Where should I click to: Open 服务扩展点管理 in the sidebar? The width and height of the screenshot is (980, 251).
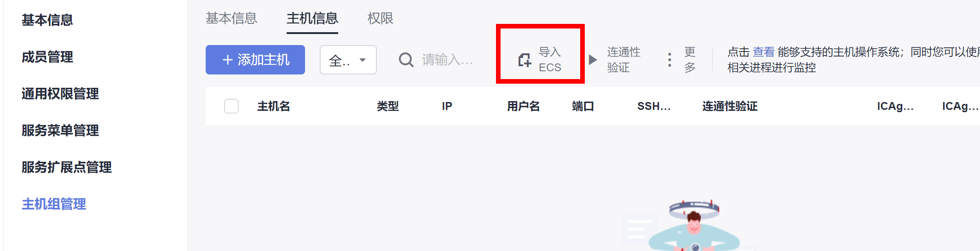point(67,167)
